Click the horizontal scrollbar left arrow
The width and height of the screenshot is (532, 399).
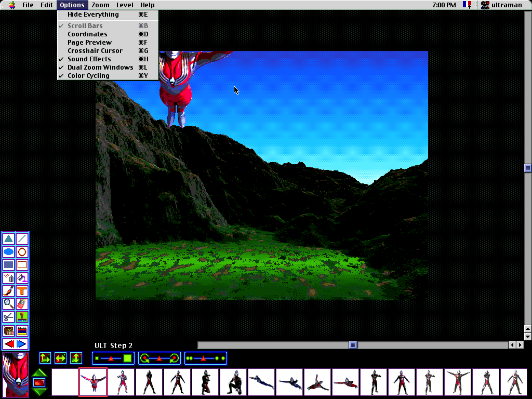click(x=512, y=345)
